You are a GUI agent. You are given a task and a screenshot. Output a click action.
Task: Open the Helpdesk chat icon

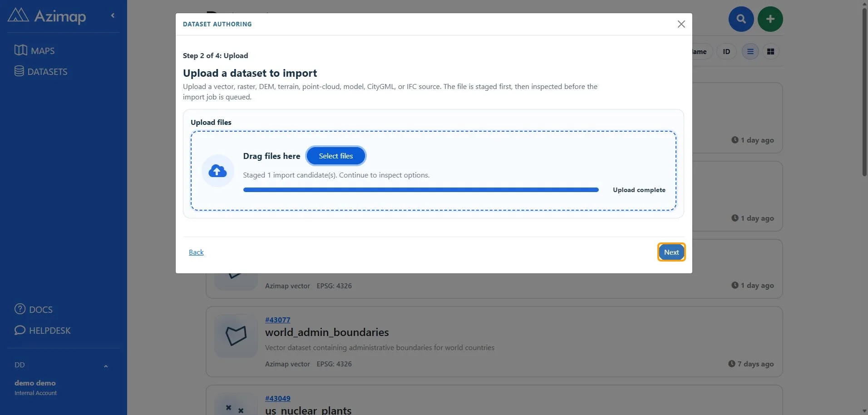20,330
